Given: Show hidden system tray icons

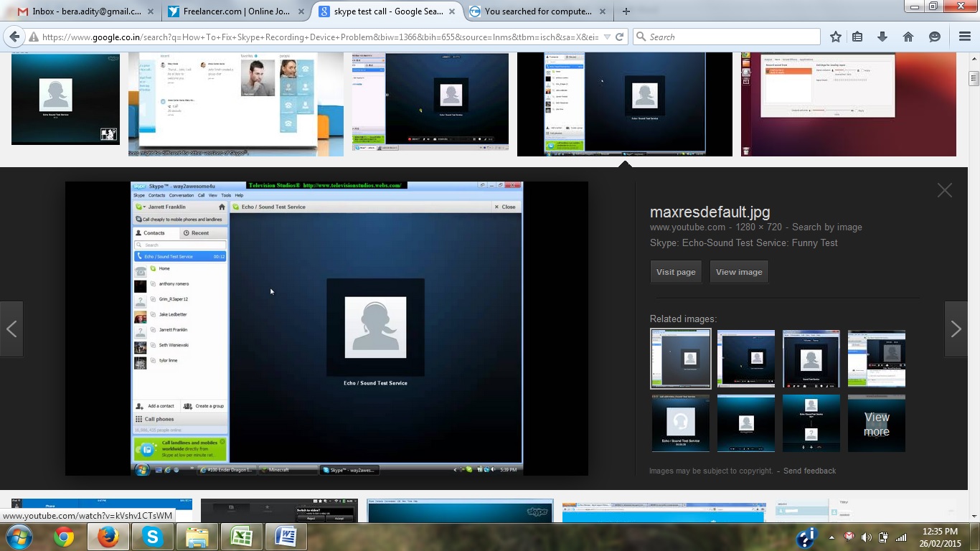Looking at the screenshot, I should [832, 537].
